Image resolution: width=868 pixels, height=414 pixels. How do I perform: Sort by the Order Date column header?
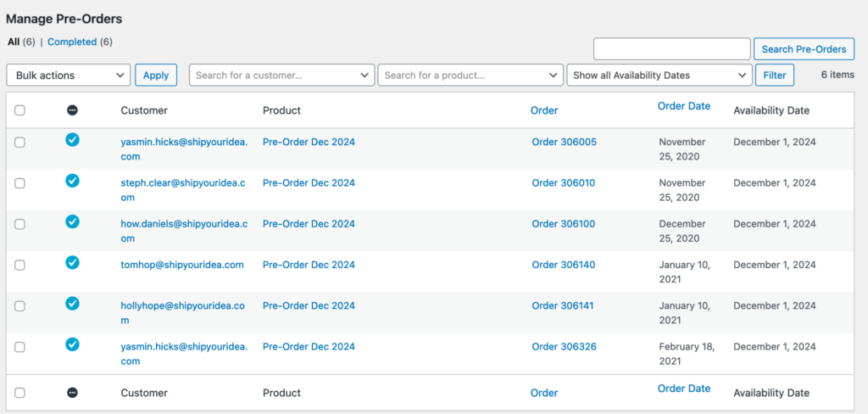(683, 106)
